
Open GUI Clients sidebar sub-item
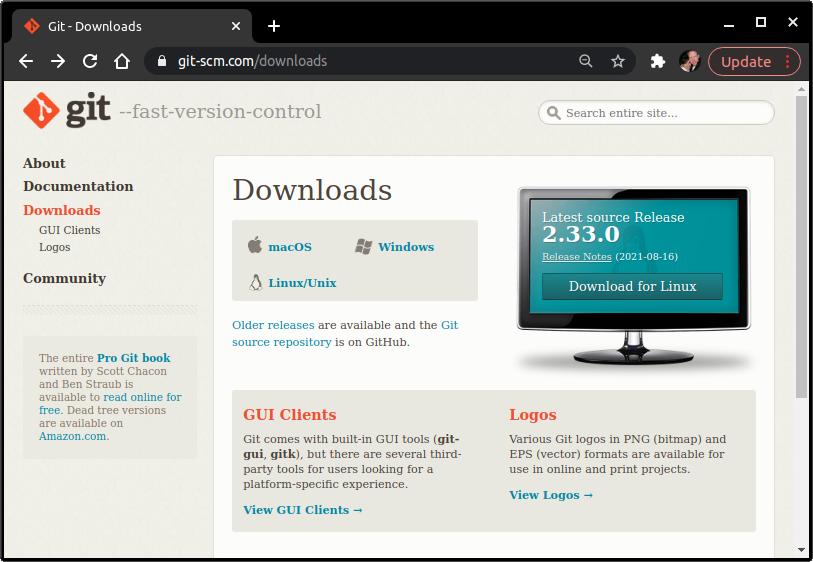point(69,230)
